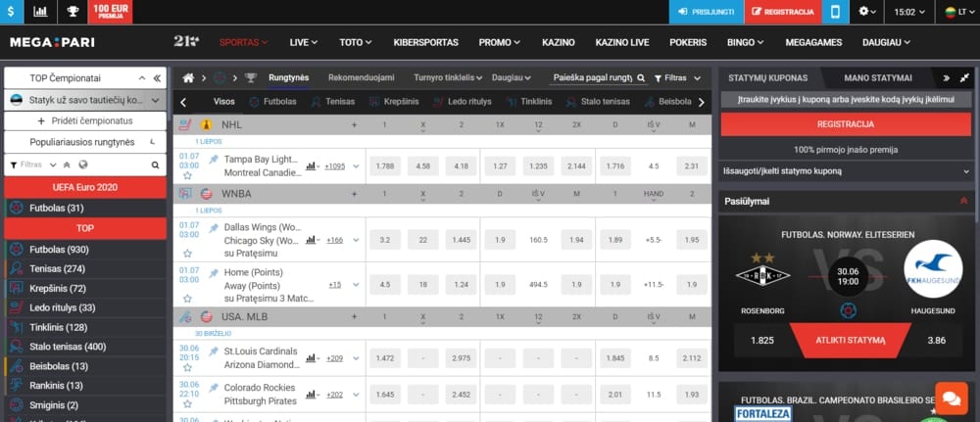
Task: Open UEFA Euro 2020 banner
Action: pyautogui.click(x=85, y=187)
